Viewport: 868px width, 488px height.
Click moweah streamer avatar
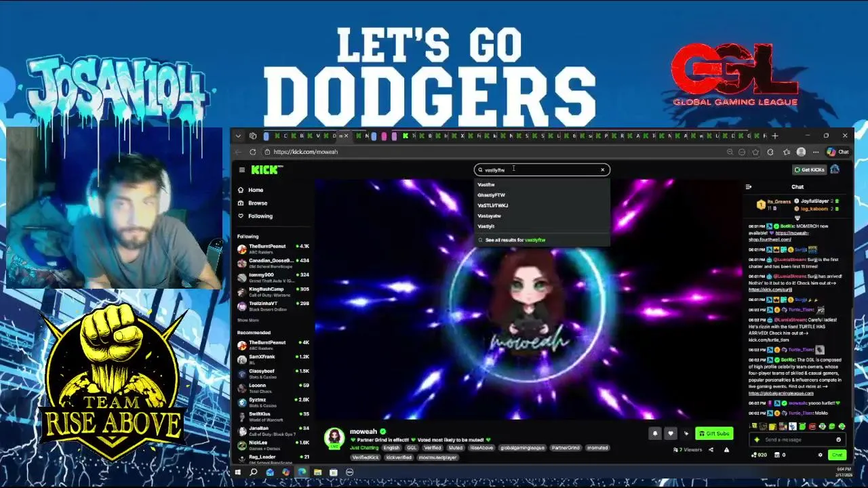coord(334,438)
